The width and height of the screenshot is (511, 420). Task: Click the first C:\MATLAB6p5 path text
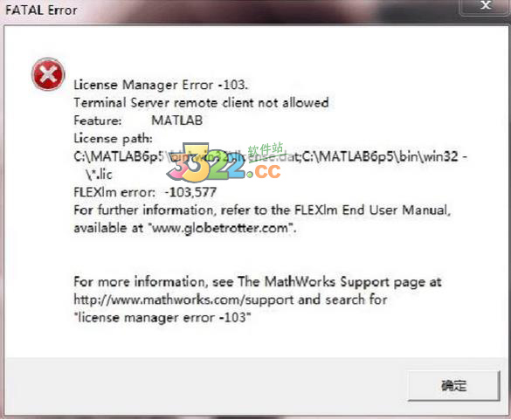pyautogui.click(x=118, y=156)
